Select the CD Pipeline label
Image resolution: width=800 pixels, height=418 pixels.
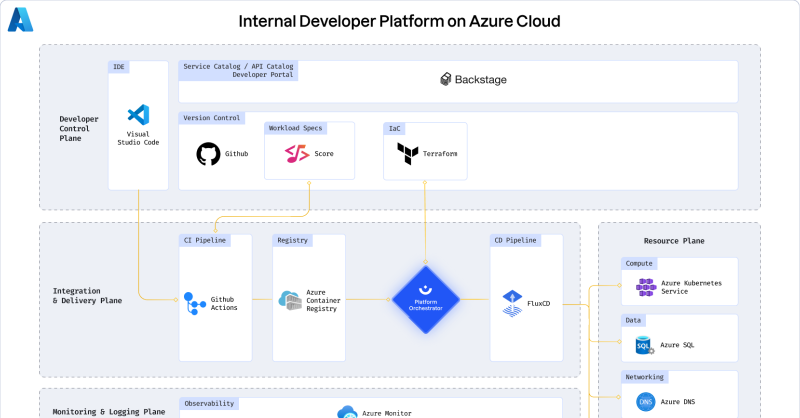pyautogui.click(x=515, y=240)
